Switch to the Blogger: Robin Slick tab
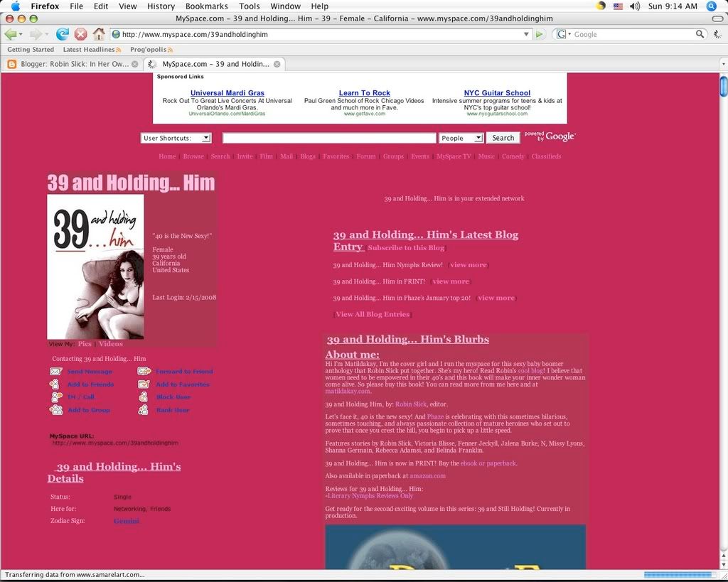The height and width of the screenshot is (582, 728). pyautogui.click(x=73, y=64)
